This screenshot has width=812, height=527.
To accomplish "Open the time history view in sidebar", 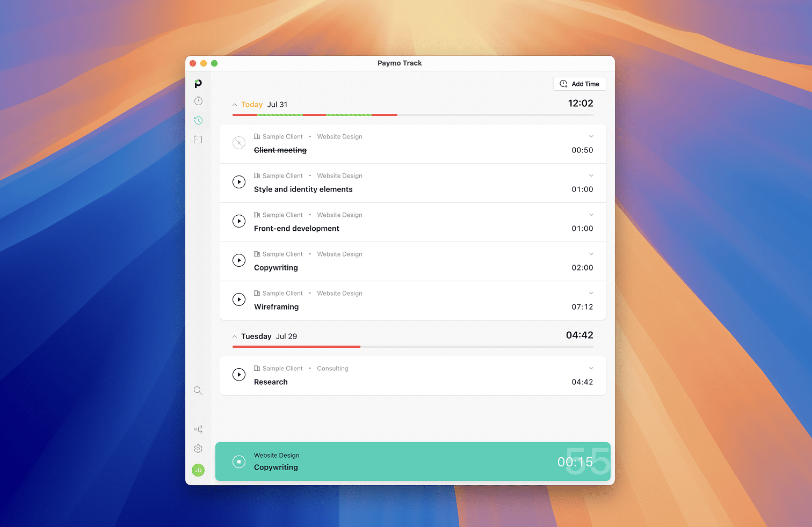I will pyautogui.click(x=198, y=120).
